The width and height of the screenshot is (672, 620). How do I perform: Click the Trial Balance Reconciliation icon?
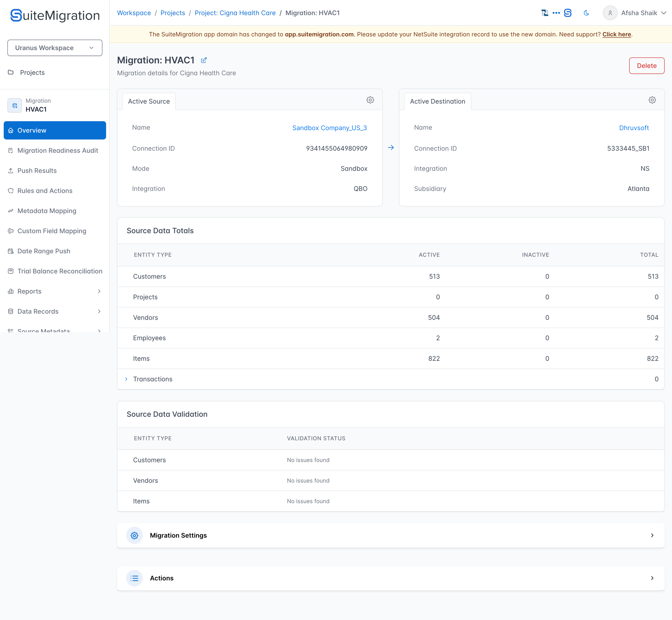[11, 271]
